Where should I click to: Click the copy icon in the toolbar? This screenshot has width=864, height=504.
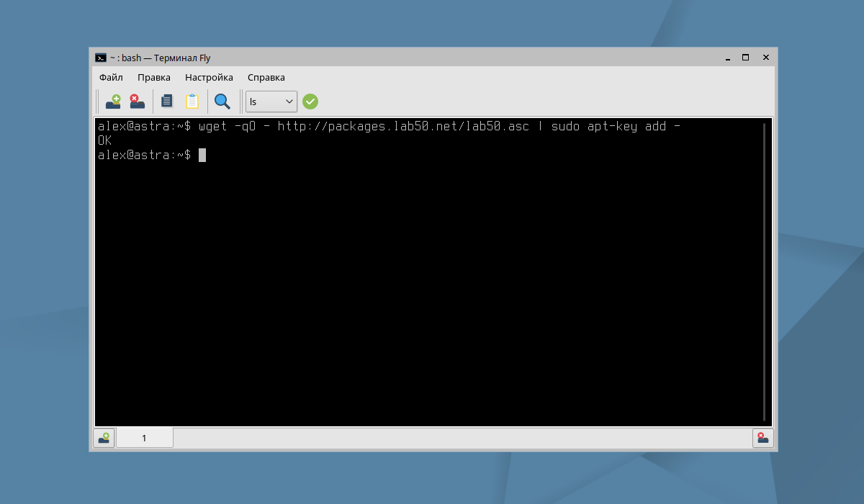(x=167, y=102)
